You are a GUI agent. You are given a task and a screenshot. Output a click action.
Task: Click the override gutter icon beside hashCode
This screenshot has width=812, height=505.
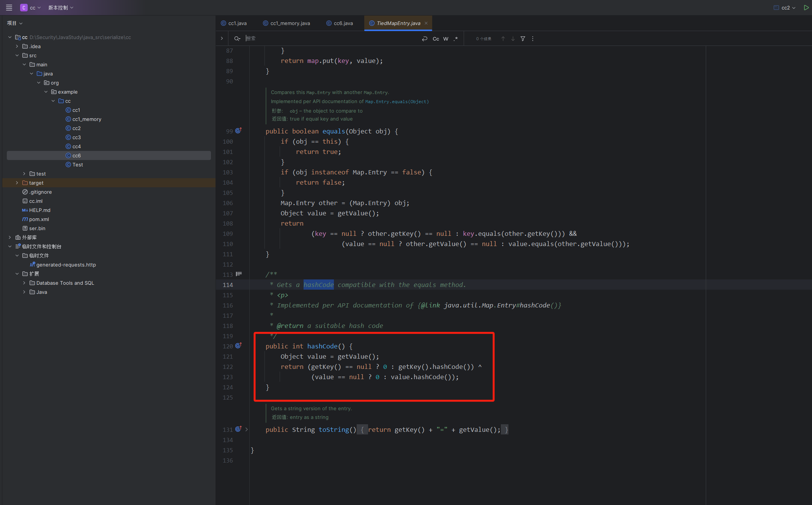point(238,346)
